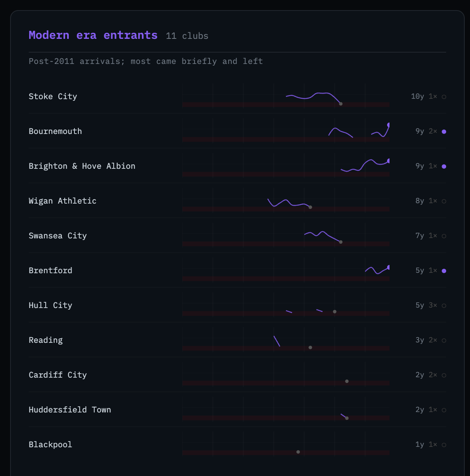470x476 pixels.
Task: Click Bournemouth's filled purple status dot
Action: tap(444, 132)
